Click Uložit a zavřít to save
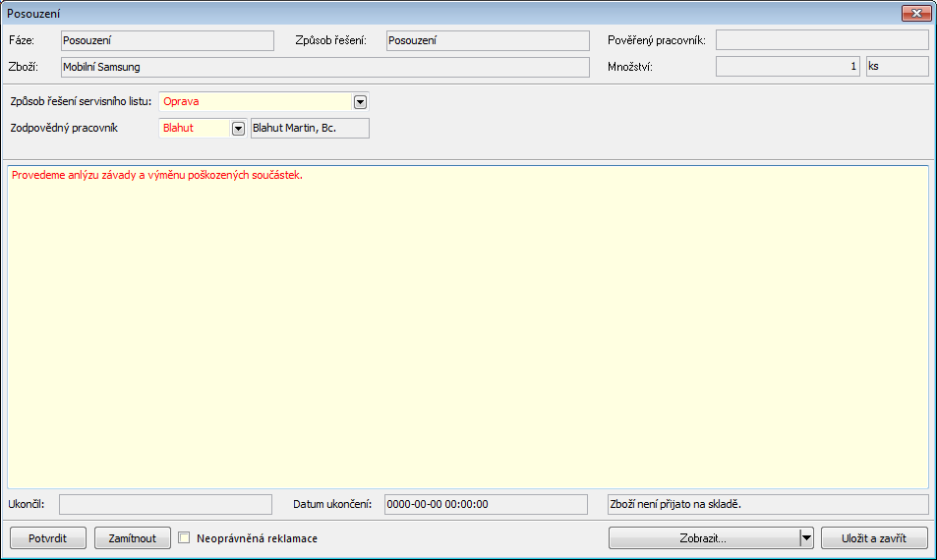This screenshot has height=560, width=937. point(874,538)
